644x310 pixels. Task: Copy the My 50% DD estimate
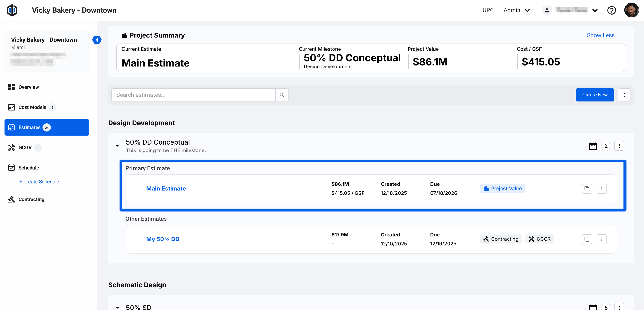(587, 239)
